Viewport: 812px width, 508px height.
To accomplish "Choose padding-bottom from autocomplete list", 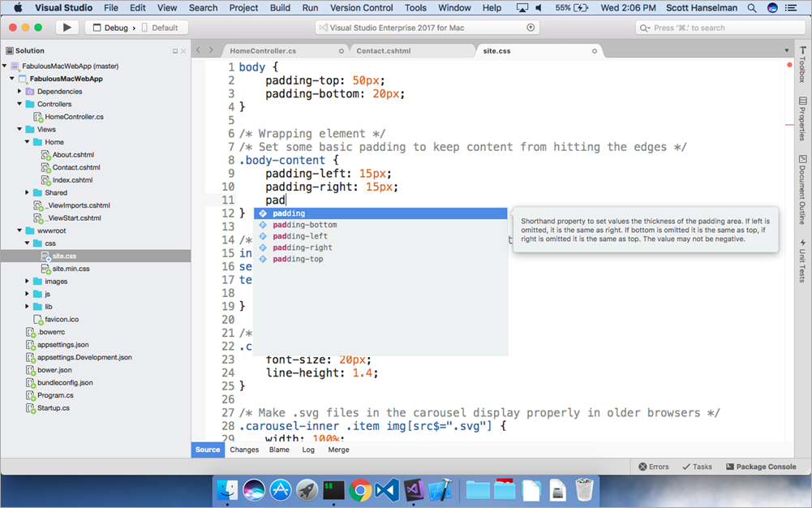I will (380, 225).
